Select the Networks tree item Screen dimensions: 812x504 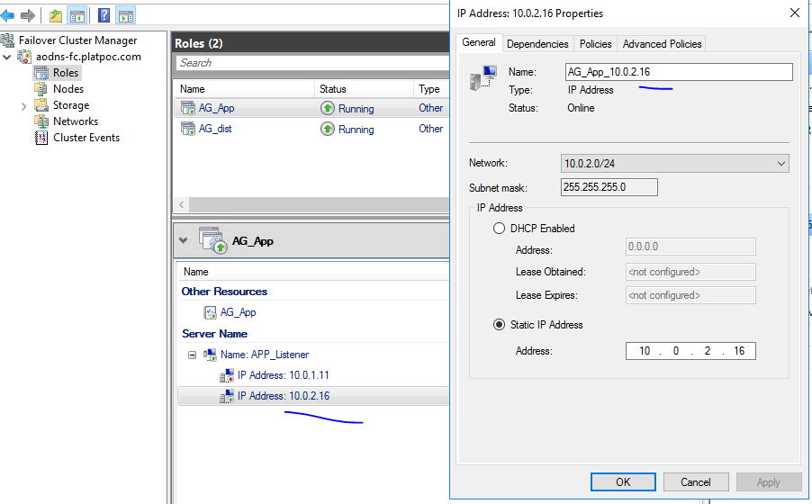click(76, 121)
